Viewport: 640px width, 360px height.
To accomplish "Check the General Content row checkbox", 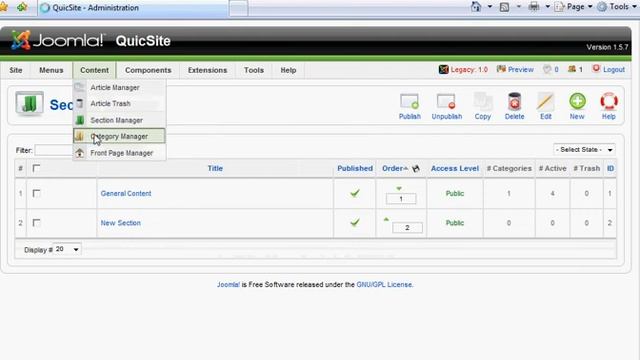I will 36,193.
